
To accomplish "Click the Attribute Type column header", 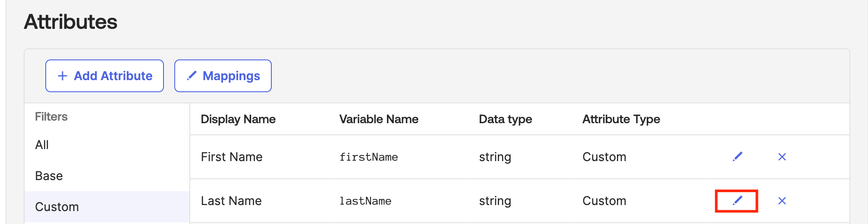I will (621, 119).
